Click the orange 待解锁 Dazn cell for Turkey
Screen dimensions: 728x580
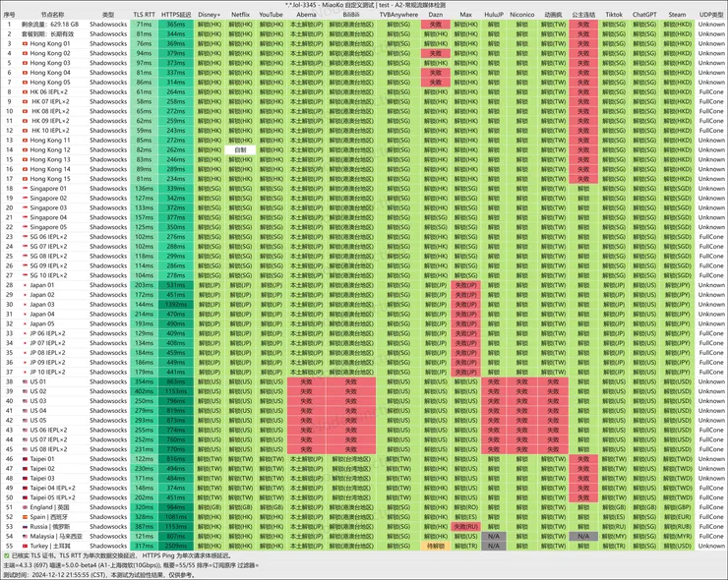[436, 547]
